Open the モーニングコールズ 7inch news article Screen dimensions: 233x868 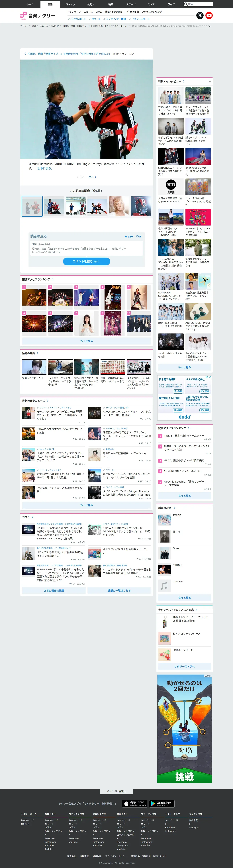click(x=60, y=415)
